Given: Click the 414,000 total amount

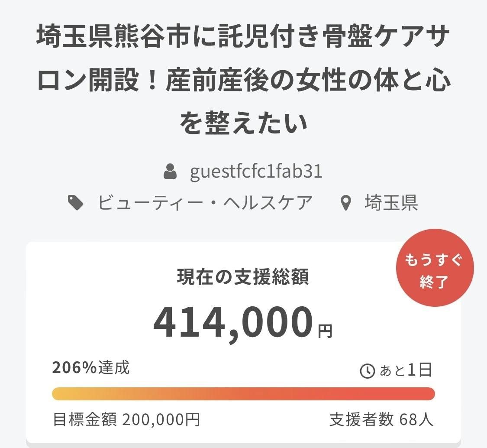Looking at the screenshot, I should click(x=233, y=323).
